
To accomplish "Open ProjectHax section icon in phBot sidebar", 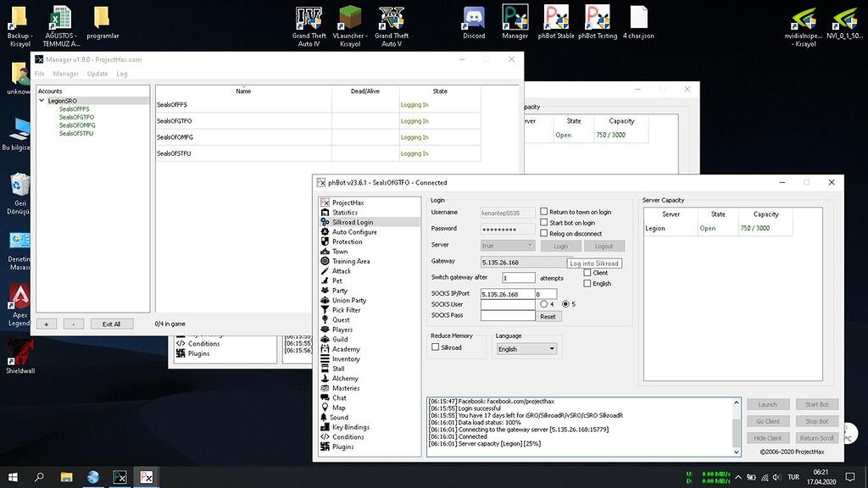I will (325, 202).
